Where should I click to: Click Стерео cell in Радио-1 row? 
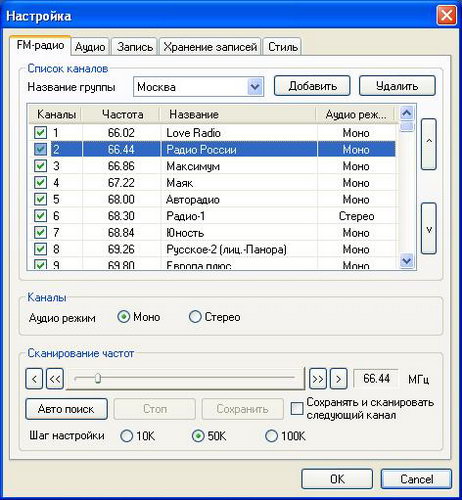(x=356, y=216)
